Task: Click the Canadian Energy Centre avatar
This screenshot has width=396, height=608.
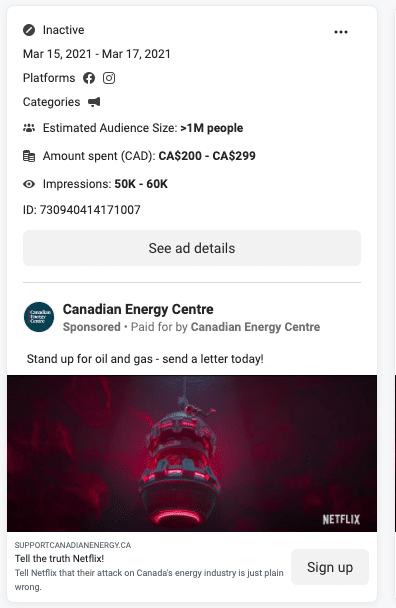Action: [39, 317]
